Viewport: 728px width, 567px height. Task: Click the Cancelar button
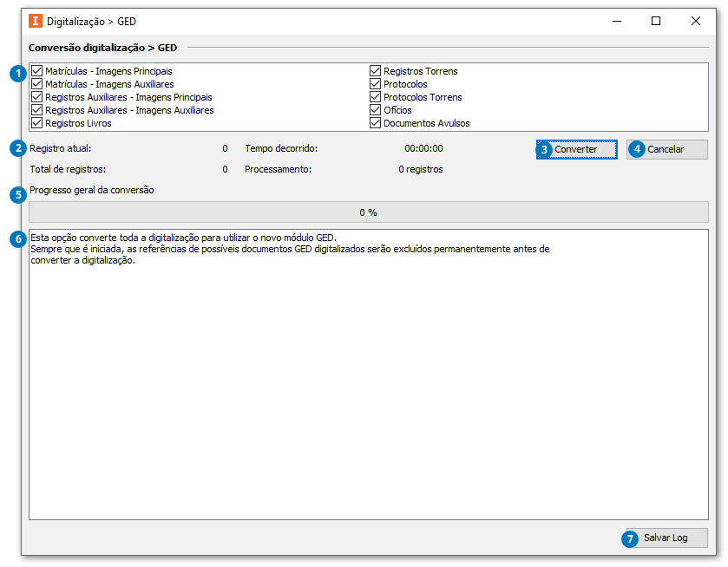click(667, 149)
